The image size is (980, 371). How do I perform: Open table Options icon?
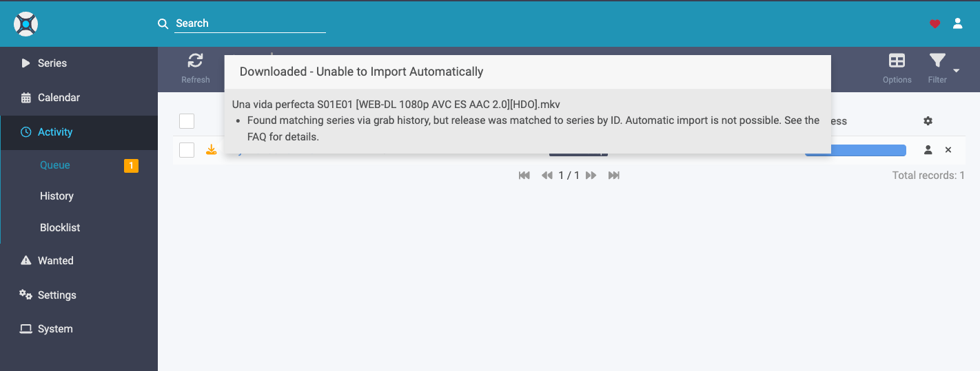click(x=897, y=61)
